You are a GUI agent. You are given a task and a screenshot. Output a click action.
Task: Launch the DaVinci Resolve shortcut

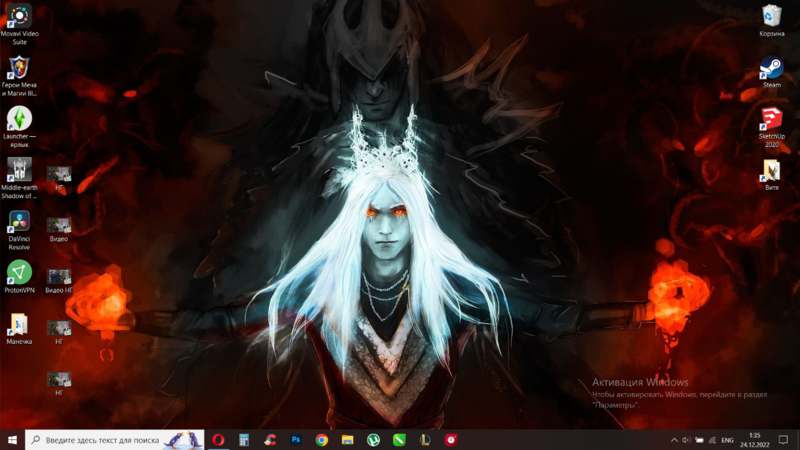19,230
